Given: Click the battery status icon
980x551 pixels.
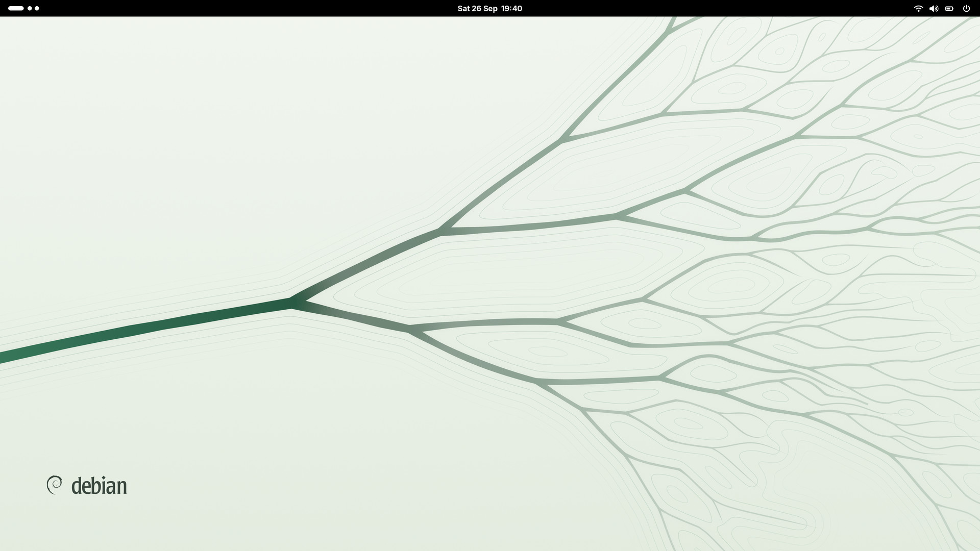Looking at the screenshot, I should click(949, 8).
